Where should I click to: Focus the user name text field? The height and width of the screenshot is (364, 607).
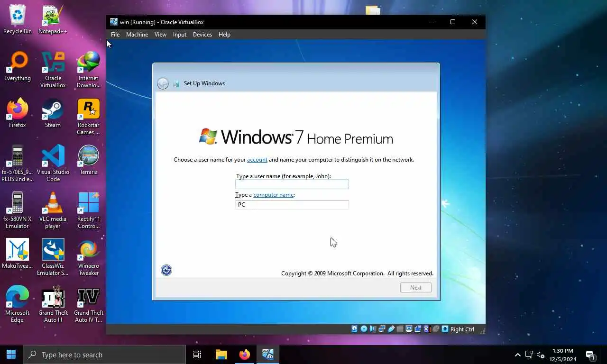pyautogui.click(x=292, y=184)
